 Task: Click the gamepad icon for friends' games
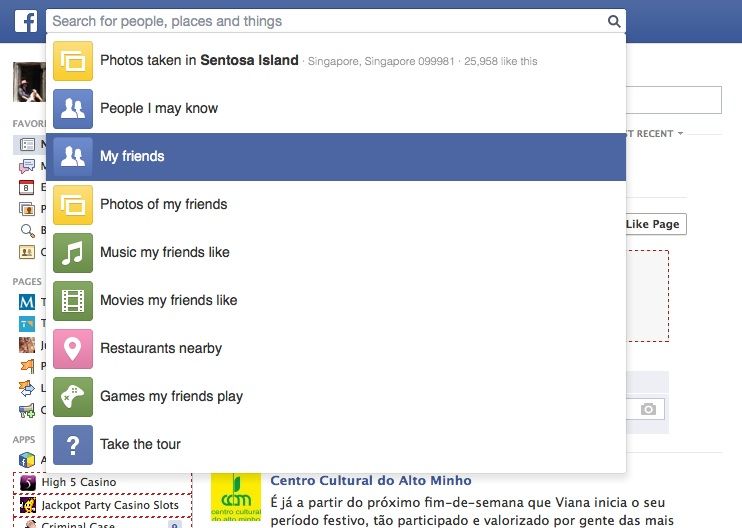coord(73,397)
